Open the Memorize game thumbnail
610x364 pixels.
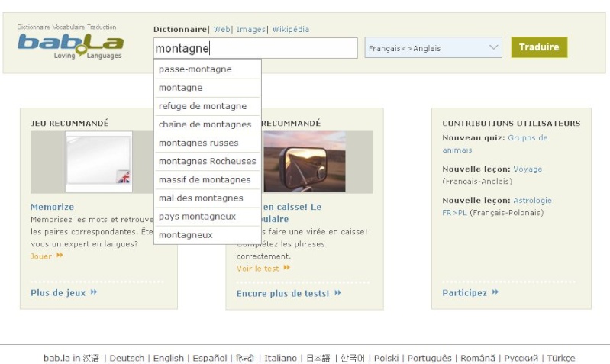point(98,162)
